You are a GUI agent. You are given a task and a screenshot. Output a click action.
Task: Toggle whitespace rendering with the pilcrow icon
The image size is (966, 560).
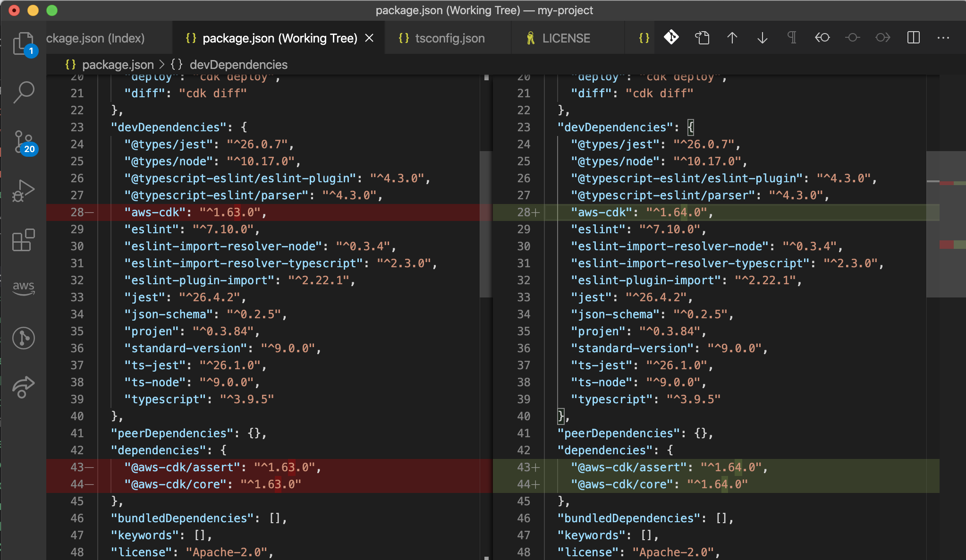coord(791,38)
